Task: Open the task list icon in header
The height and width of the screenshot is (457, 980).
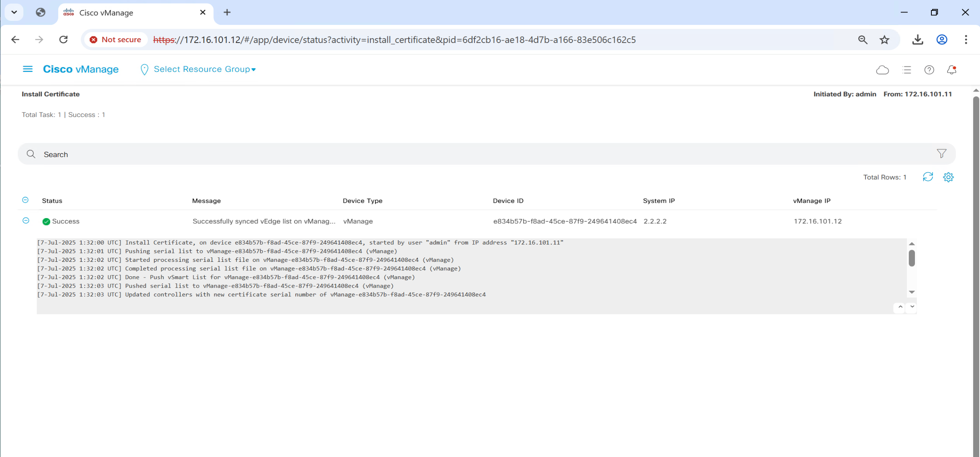Action: point(906,70)
